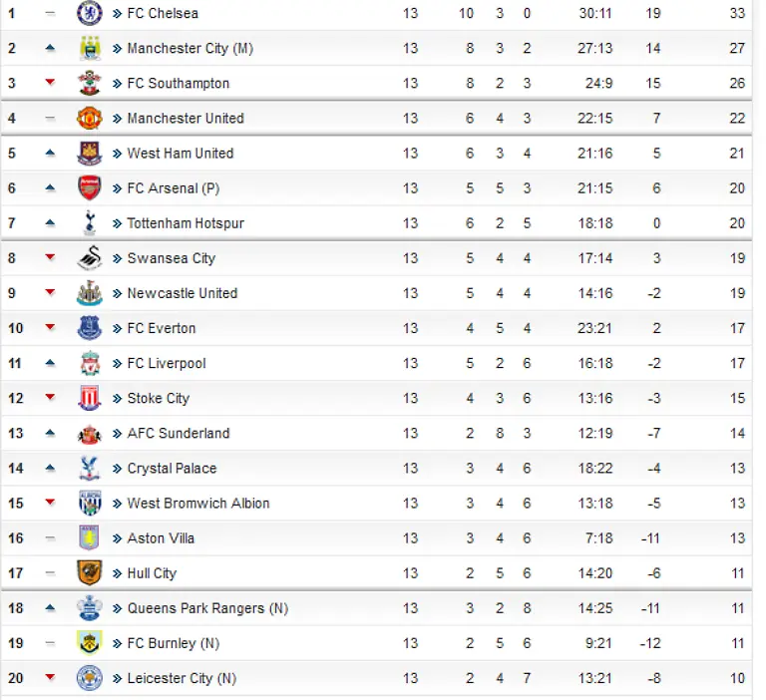Open the FC Southampton team link
This screenshot has width=766, height=700.
(178, 84)
